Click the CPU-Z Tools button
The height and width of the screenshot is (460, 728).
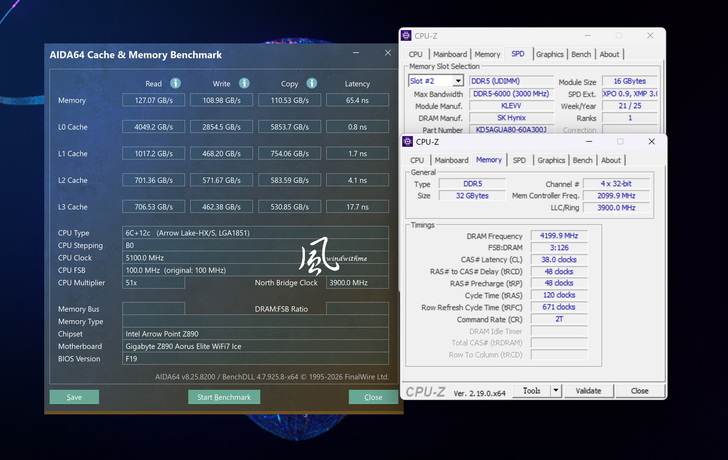pos(531,391)
